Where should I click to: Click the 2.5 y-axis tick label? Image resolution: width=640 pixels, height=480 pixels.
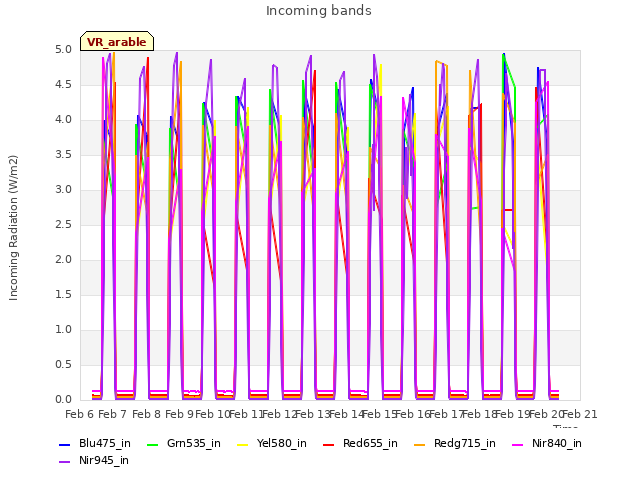point(63,225)
